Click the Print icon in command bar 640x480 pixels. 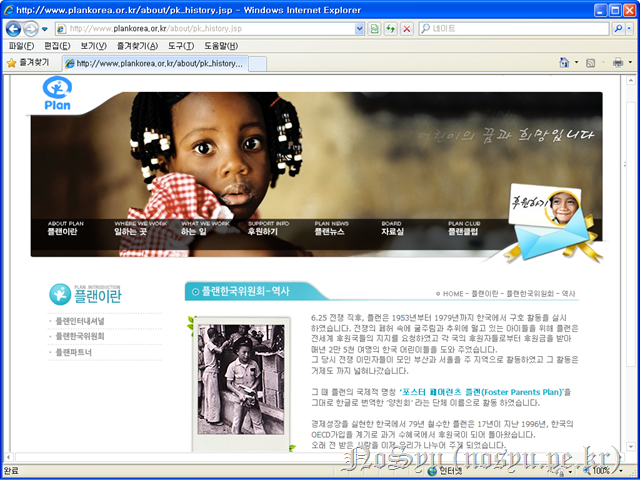pyautogui.click(x=617, y=63)
